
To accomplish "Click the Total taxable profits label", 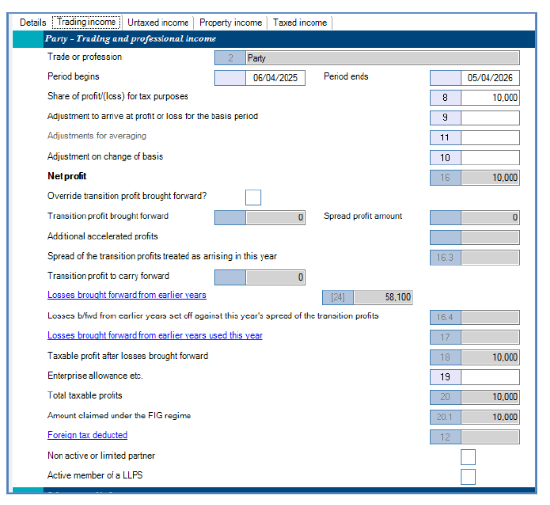I will (85, 396).
